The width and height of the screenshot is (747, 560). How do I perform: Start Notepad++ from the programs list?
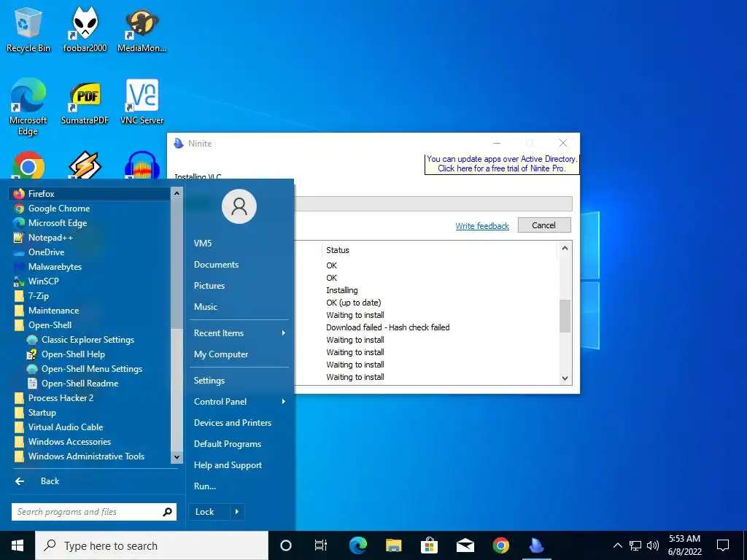(x=89, y=238)
